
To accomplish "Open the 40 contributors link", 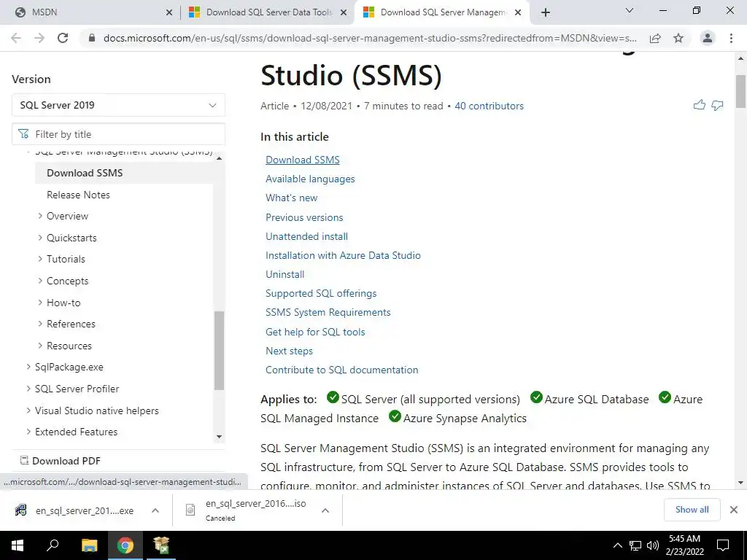I will coord(489,106).
